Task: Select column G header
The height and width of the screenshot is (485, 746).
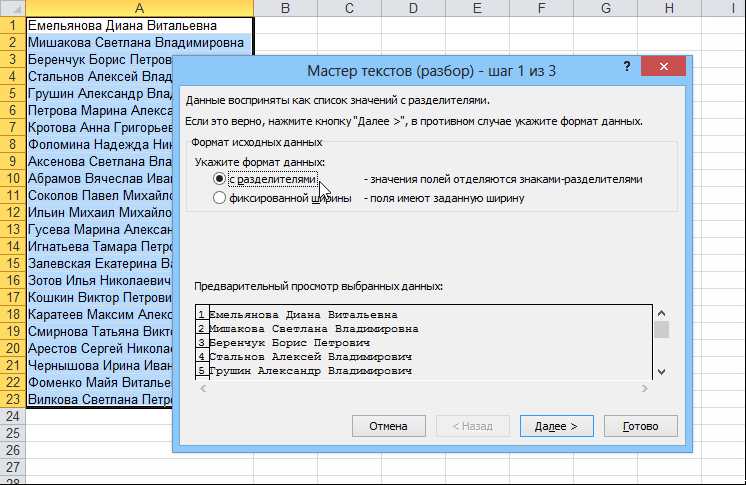Action: (x=606, y=8)
